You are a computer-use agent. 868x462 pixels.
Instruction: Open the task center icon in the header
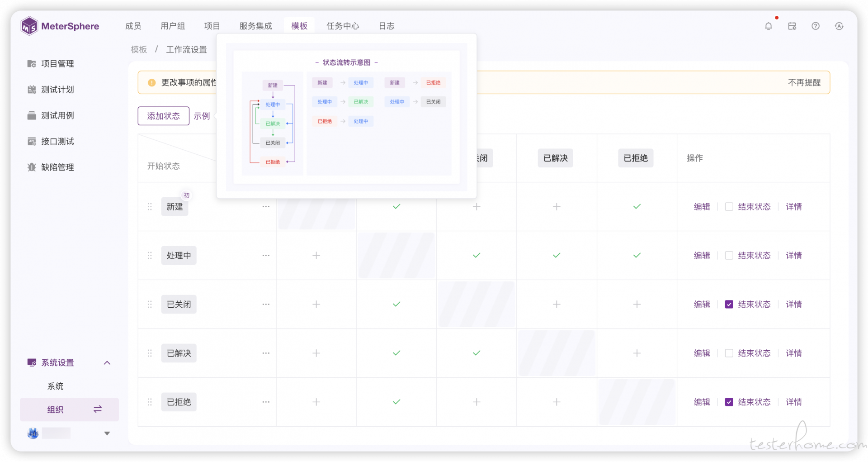[792, 26]
